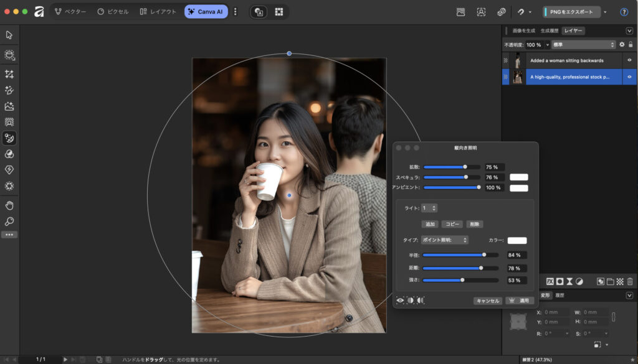Switch to the ピクセル tab
The height and width of the screenshot is (364, 638).
coord(113,12)
